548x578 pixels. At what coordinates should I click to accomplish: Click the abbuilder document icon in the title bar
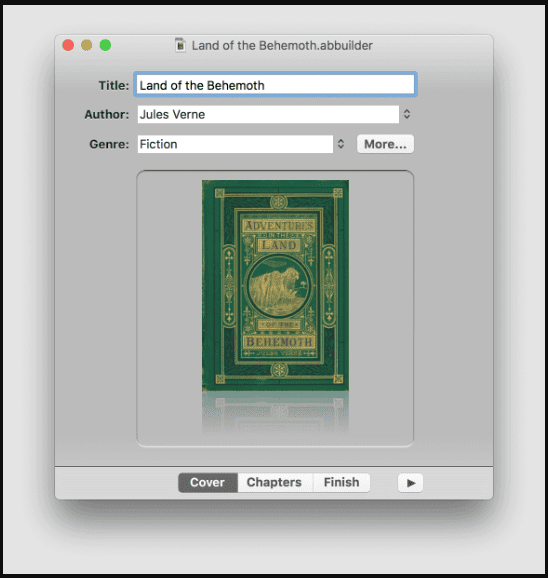[x=180, y=45]
